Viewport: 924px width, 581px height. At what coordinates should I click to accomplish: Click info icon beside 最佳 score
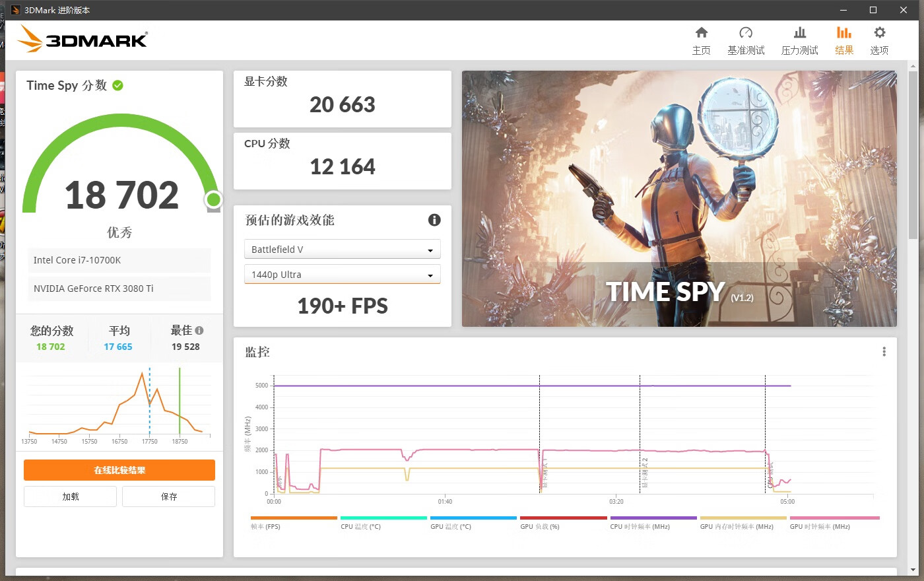coord(199,331)
